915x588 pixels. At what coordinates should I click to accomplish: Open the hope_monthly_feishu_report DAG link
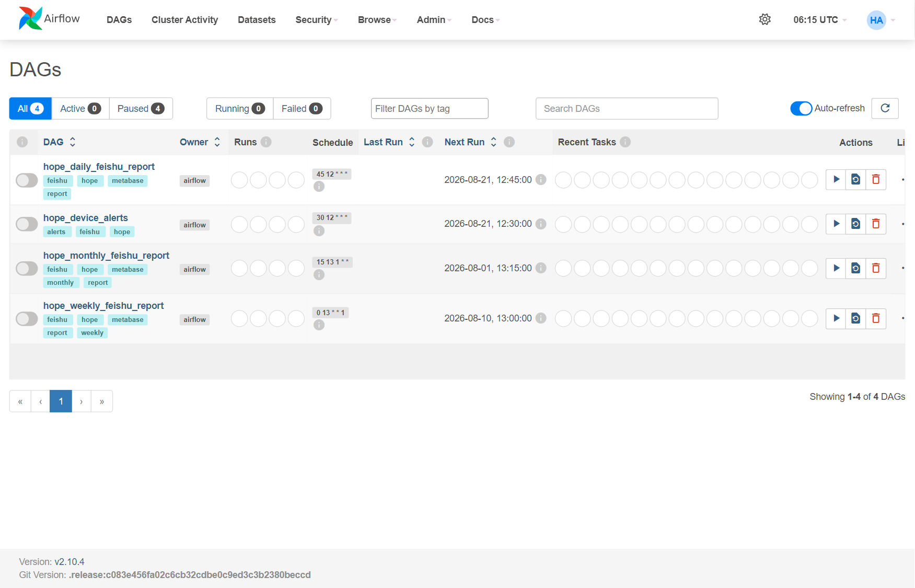coord(106,256)
